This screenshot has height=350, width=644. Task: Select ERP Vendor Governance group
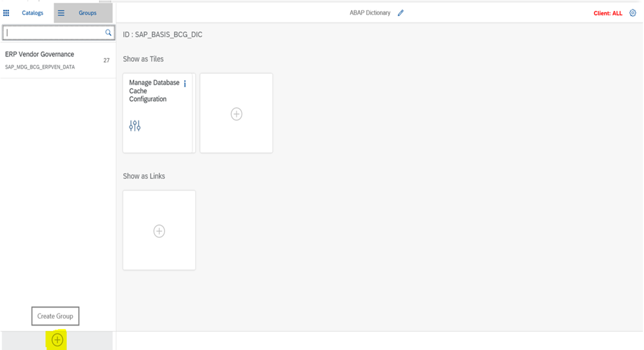click(58, 60)
